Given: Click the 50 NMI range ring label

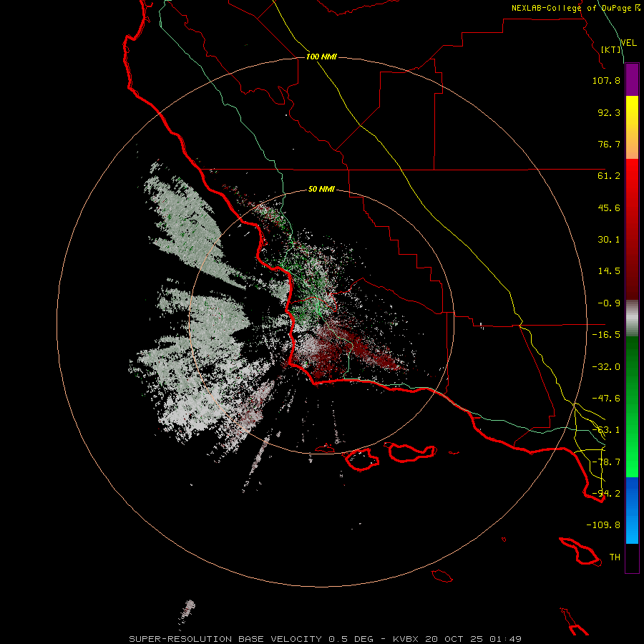Looking at the screenshot, I should 321,190.
